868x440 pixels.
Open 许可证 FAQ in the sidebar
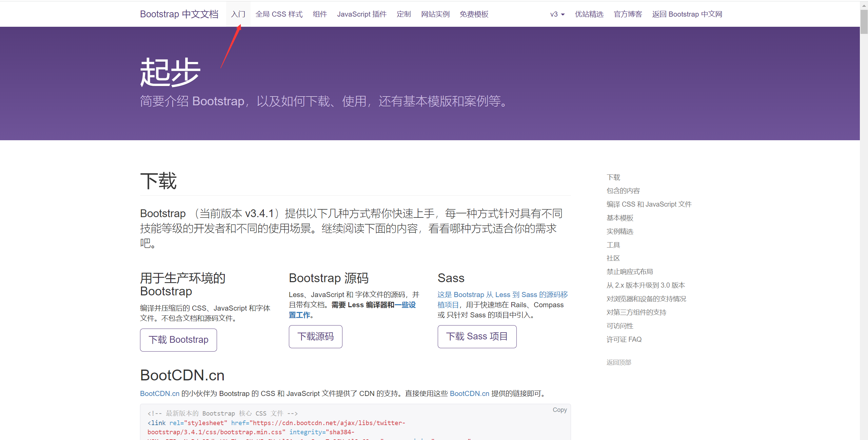(624, 339)
